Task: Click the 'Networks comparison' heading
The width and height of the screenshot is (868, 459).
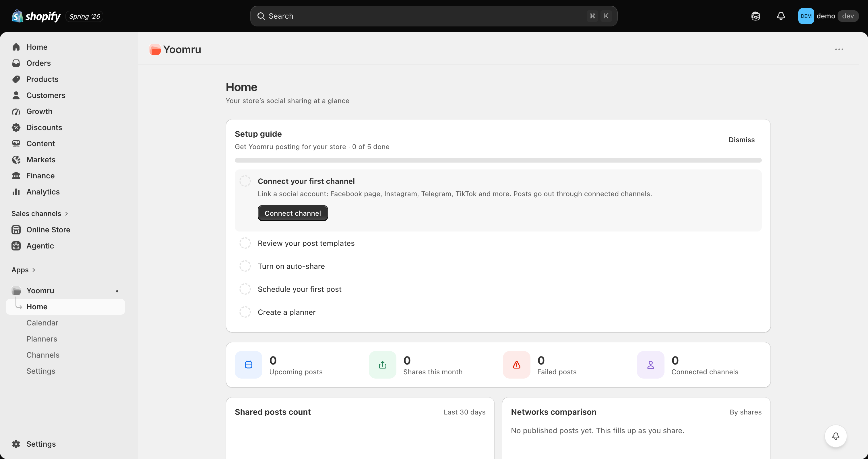Action: point(554,412)
